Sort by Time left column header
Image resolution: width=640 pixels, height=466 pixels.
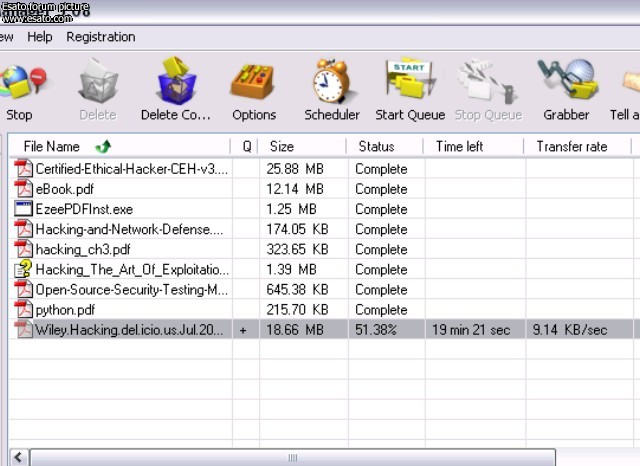[474, 146]
